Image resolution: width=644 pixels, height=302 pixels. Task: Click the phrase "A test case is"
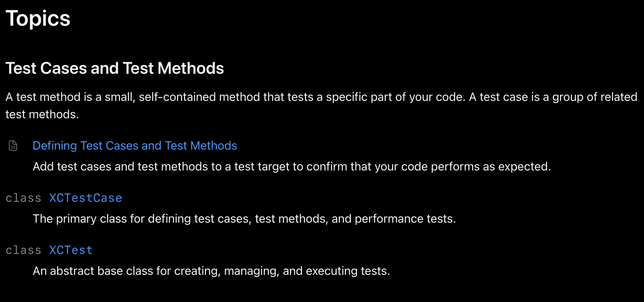(504, 97)
